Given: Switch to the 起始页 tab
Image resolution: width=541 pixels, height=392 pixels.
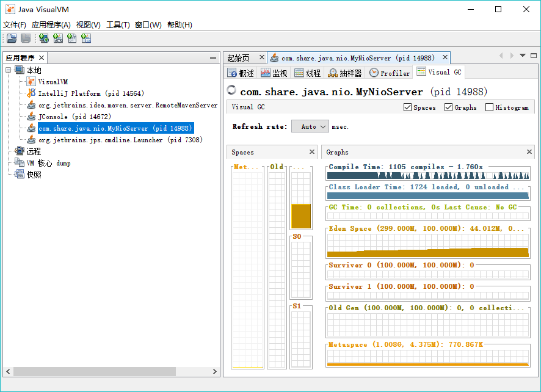Looking at the screenshot, I should (239, 58).
